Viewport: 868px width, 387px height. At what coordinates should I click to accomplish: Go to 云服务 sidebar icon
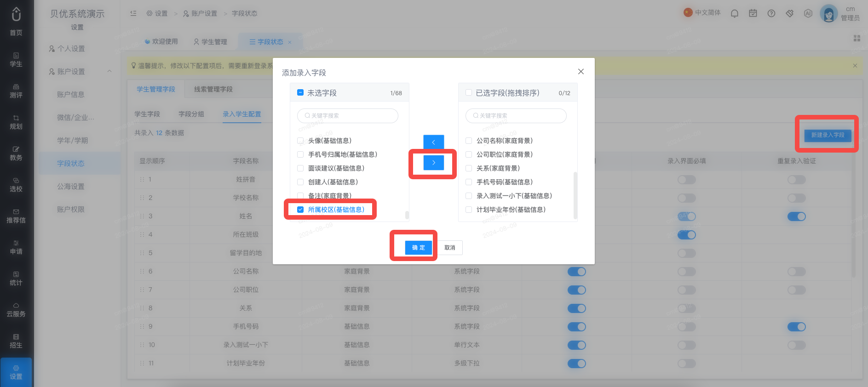(x=16, y=310)
